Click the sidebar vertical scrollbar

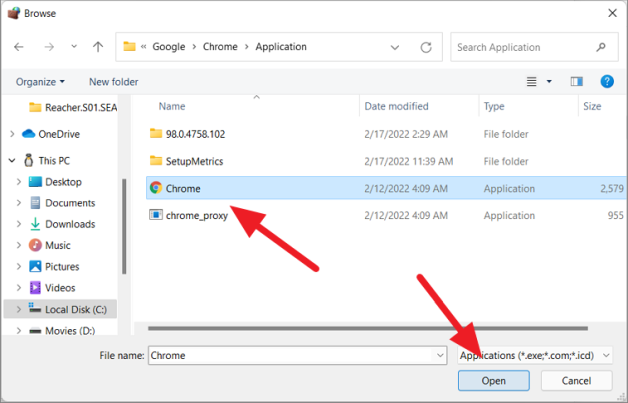coord(124,226)
